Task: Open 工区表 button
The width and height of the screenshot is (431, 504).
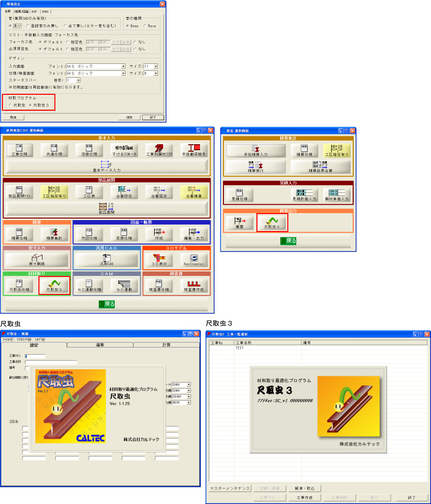Action: (x=89, y=192)
